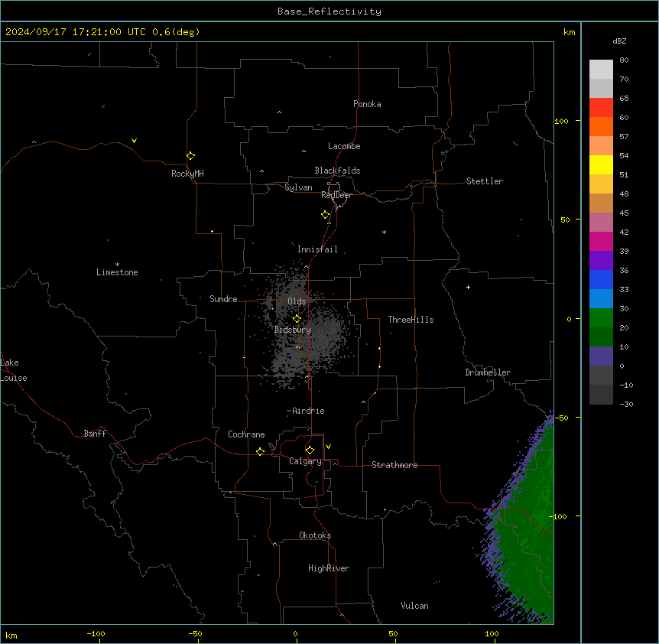This screenshot has height=644, width=659.
Task: Click the yellow V marker northeast of Calgary
Action: tap(328, 447)
